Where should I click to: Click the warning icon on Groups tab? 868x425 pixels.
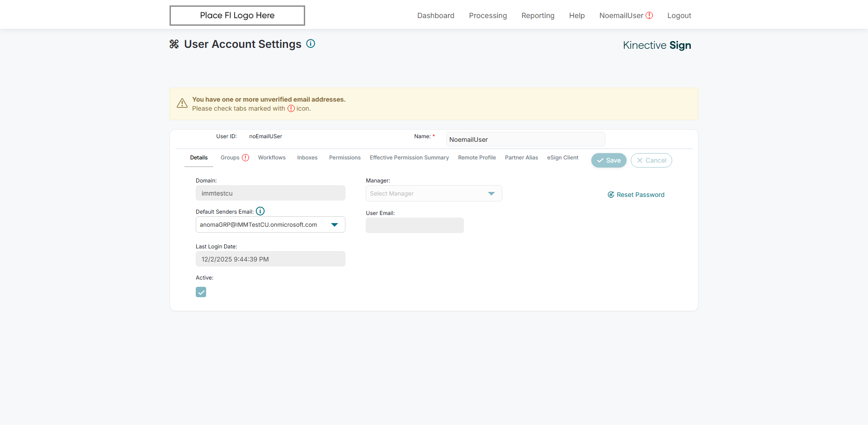[x=245, y=158]
